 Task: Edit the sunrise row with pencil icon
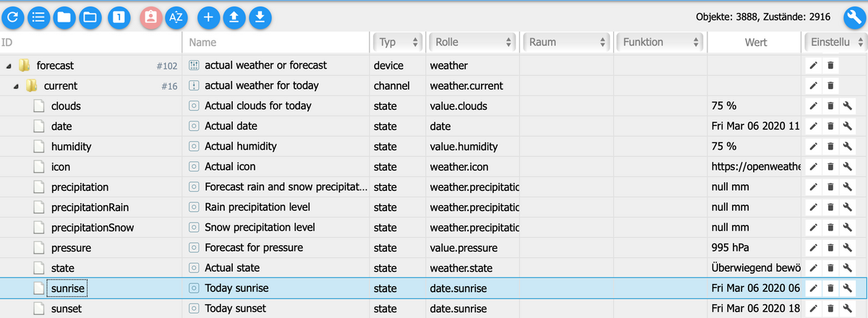814,288
